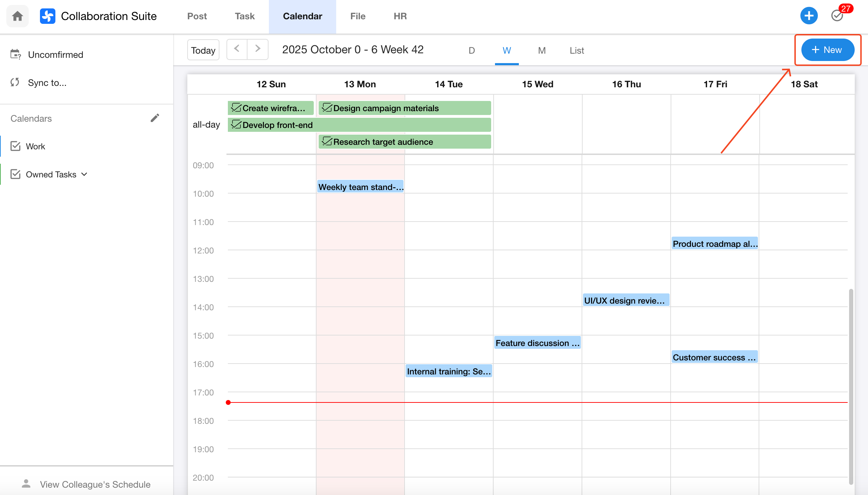This screenshot has width=868, height=495.
Task: Click the home icon
Action: 18,16
